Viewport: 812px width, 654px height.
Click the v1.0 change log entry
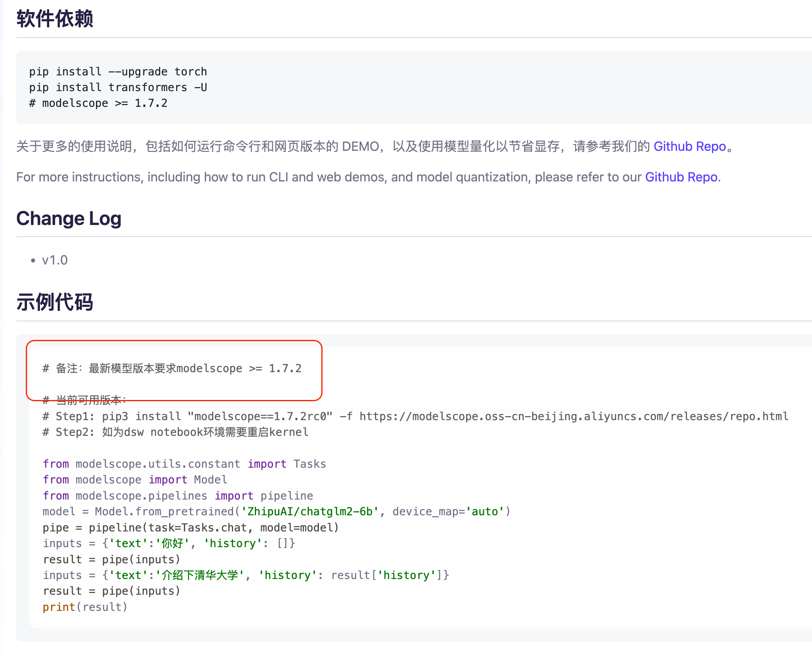tap(55, 260)
